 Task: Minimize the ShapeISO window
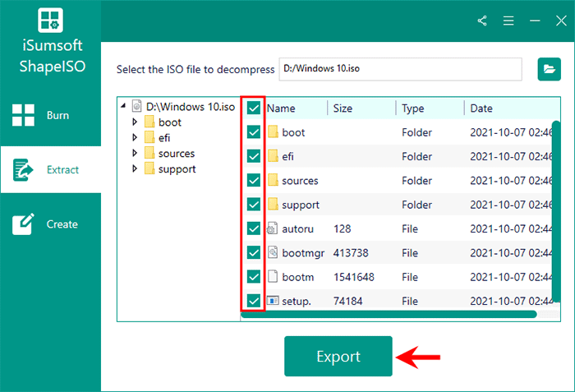pos(535,21)
